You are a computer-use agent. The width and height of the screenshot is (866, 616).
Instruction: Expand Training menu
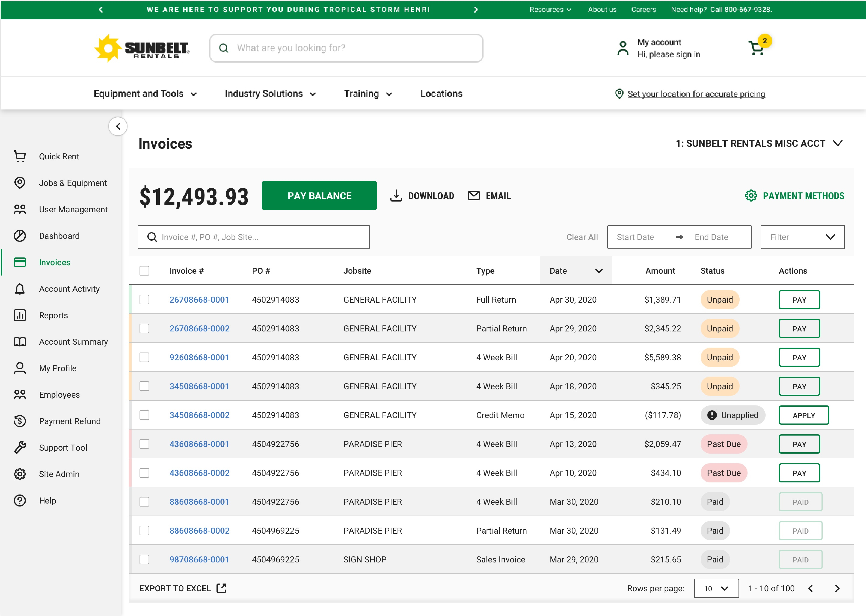pos(368,94)
